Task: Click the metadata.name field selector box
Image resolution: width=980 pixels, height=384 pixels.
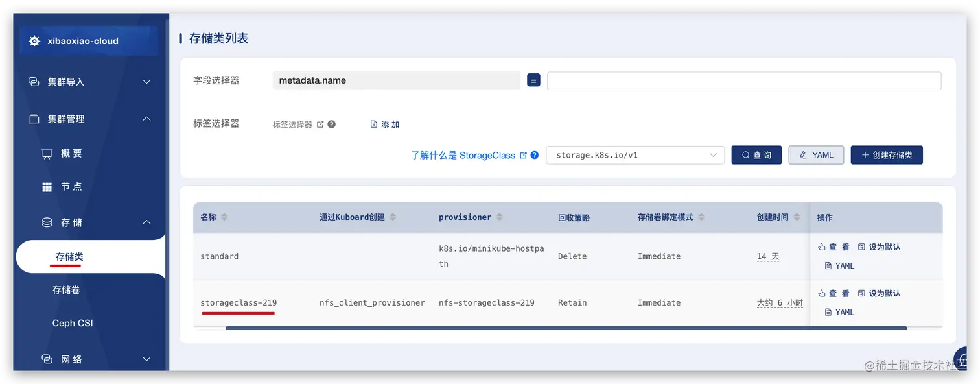Action: [x=396, y=80]
